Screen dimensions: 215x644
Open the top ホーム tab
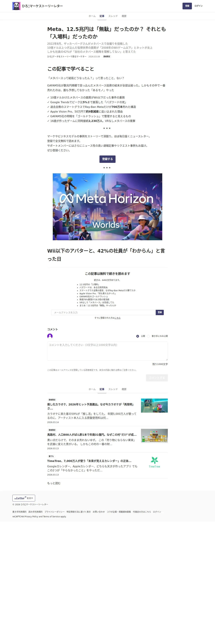tap(92, 16)
